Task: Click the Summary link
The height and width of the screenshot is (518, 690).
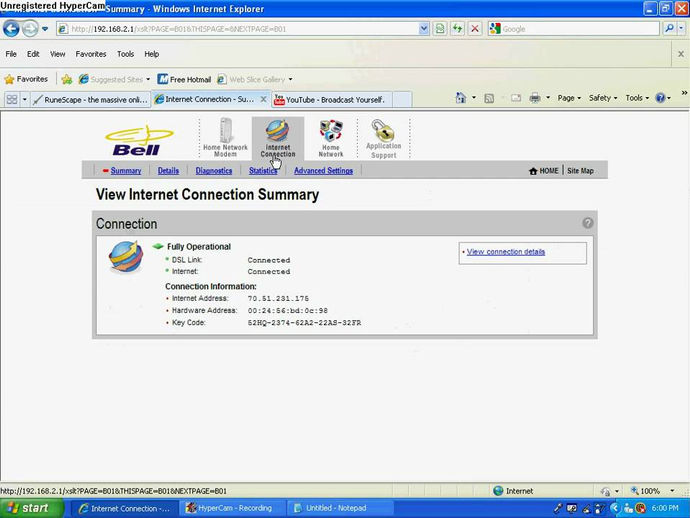Action: (x=126, y=171)
